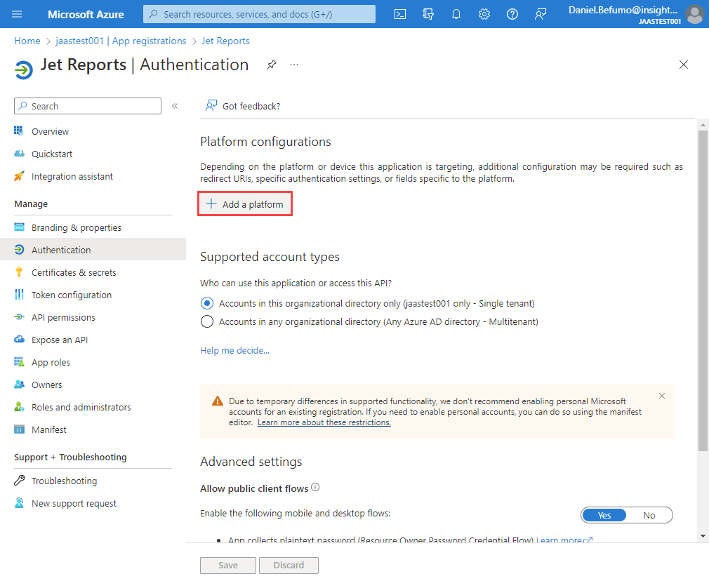Click the Token configuration icon
Image resolution: width=709 pixels, height=588 pixels.
19,295
